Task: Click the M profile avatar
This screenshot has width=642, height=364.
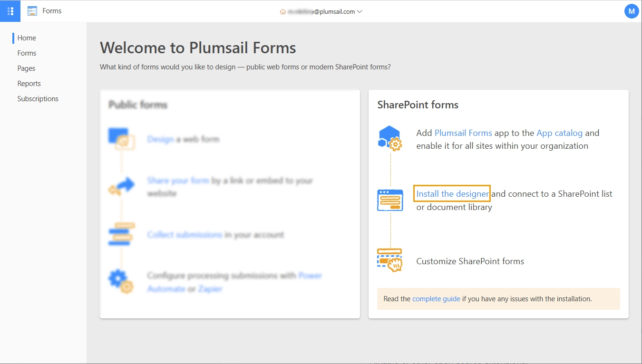Action: pyautogui.click(x=632, y=10)
